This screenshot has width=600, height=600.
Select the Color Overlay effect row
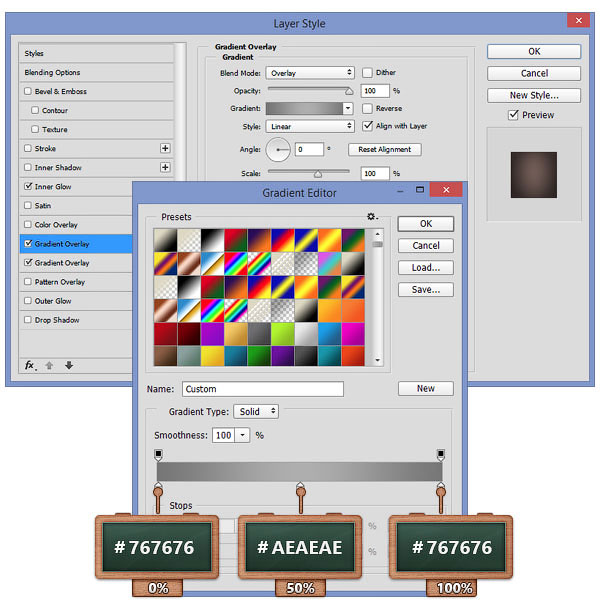pyautogui.click(x=76, y=225)
